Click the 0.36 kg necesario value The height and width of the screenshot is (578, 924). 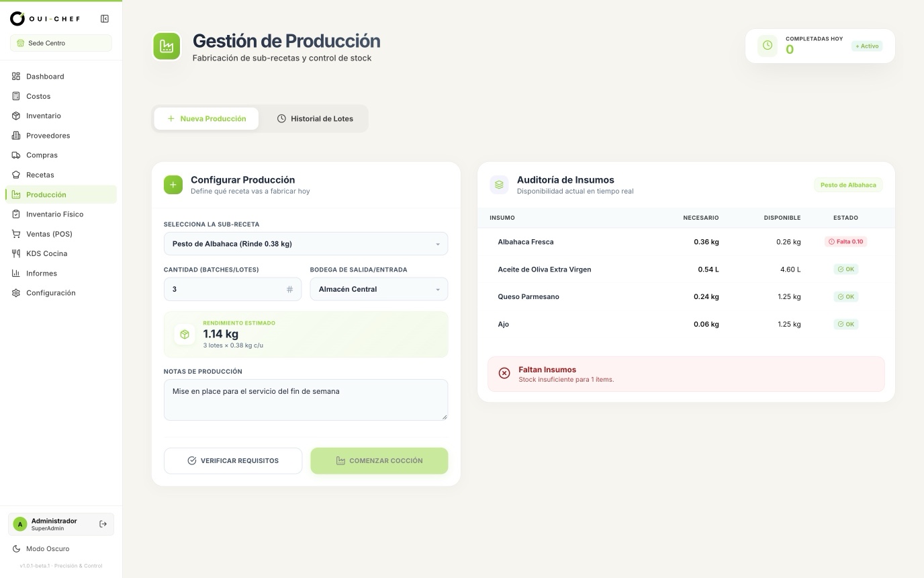click(706, 242)
